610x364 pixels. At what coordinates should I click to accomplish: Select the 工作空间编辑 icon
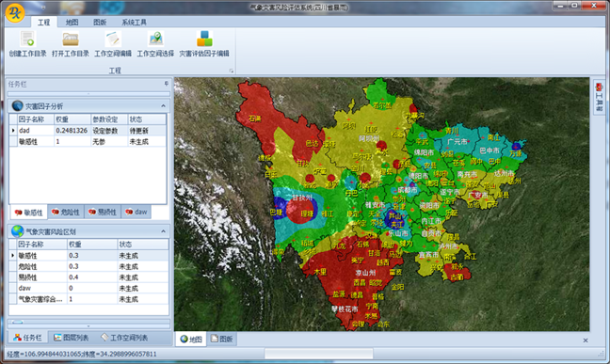point(113,39)
